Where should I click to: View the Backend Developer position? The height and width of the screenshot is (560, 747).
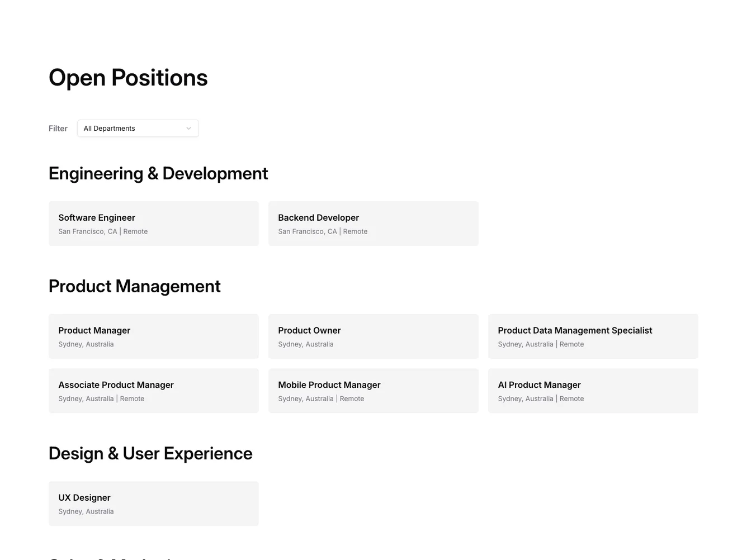(373, 223)
